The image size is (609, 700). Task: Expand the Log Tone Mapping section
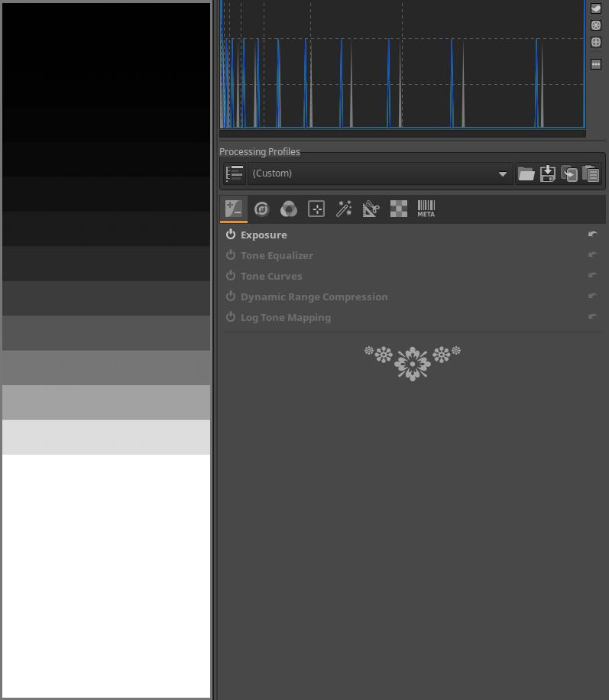[x=286, y=317]
